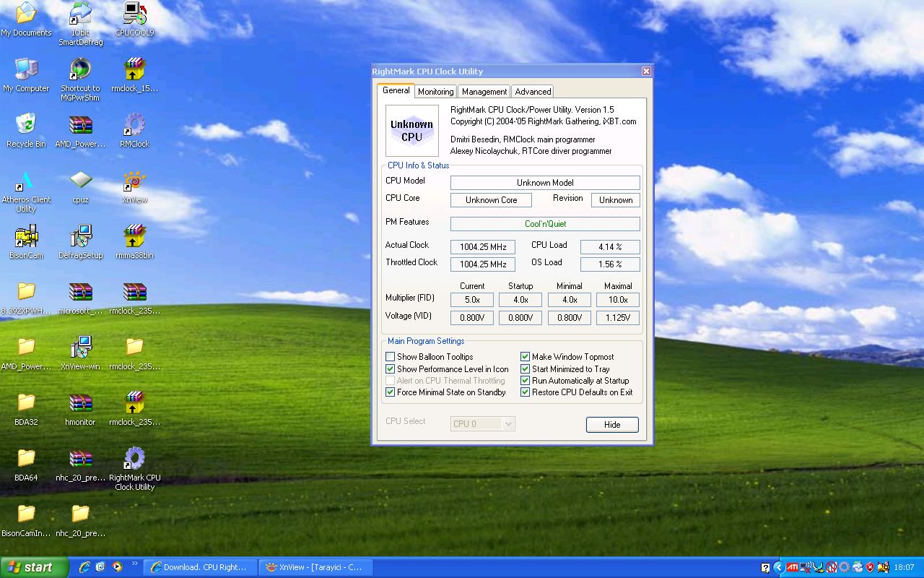Select the rmma38bin archive icon
This screenshot has height=578, width=924.
click(134, 243)
